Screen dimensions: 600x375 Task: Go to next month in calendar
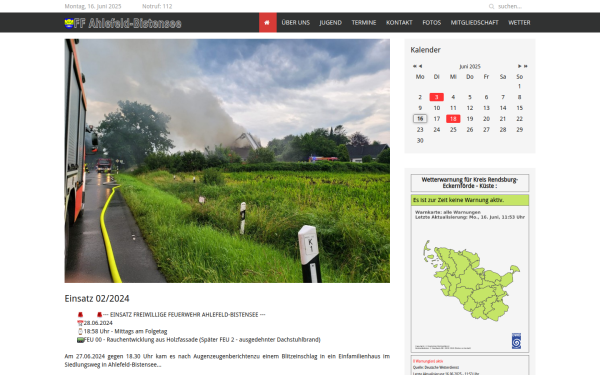tap(519, 66)
